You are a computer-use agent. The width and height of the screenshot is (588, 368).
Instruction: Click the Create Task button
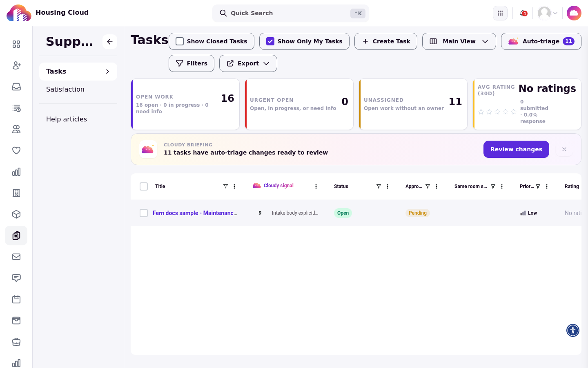[x=386, y=41]
